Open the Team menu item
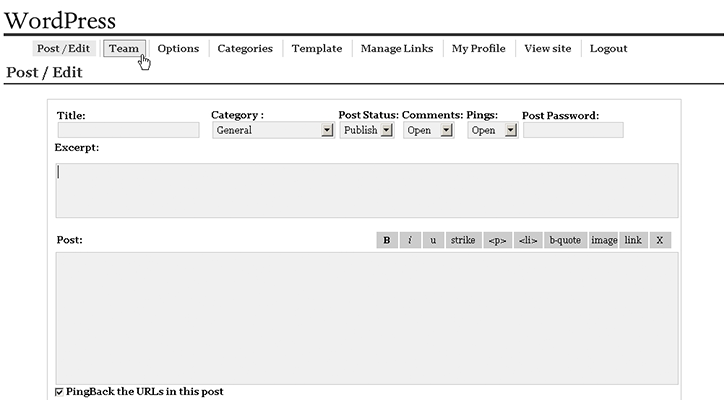 coord(124,48)
